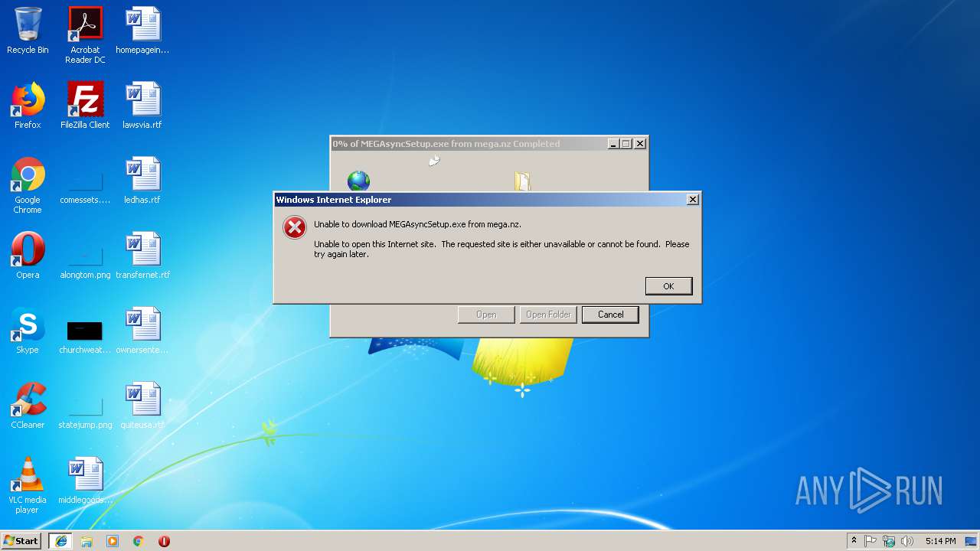Close the Windows Internet Explorer error dialog

pyautogui.click(x=693, y=200)
